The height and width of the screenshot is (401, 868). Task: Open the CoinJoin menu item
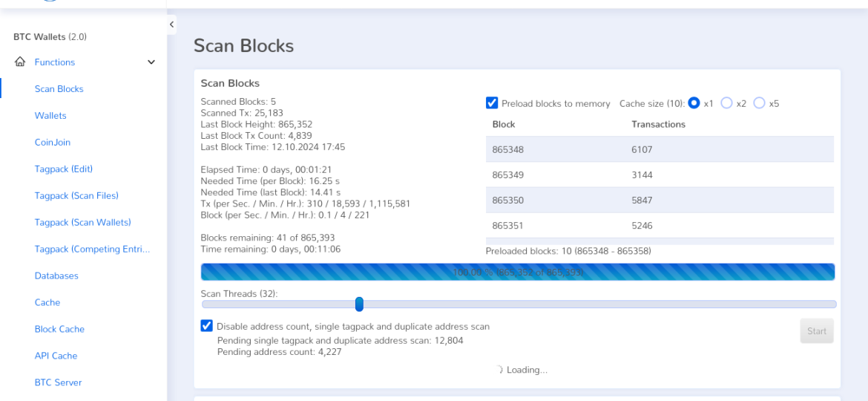click(53, 143)
